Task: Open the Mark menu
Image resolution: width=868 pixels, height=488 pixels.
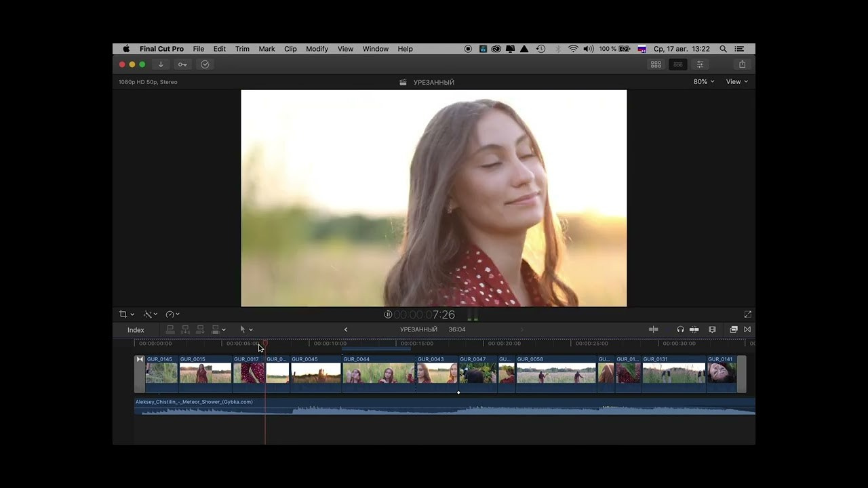Action: [x=267, y=49]
